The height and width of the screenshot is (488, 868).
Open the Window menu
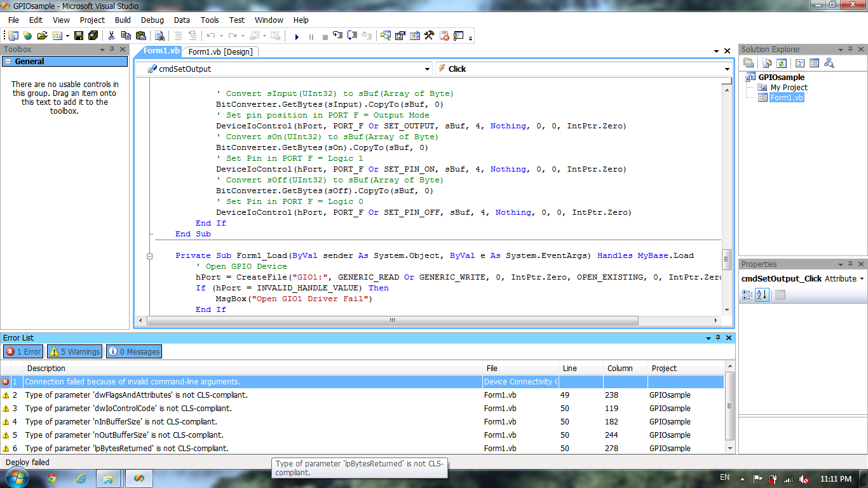pos(269,20)
